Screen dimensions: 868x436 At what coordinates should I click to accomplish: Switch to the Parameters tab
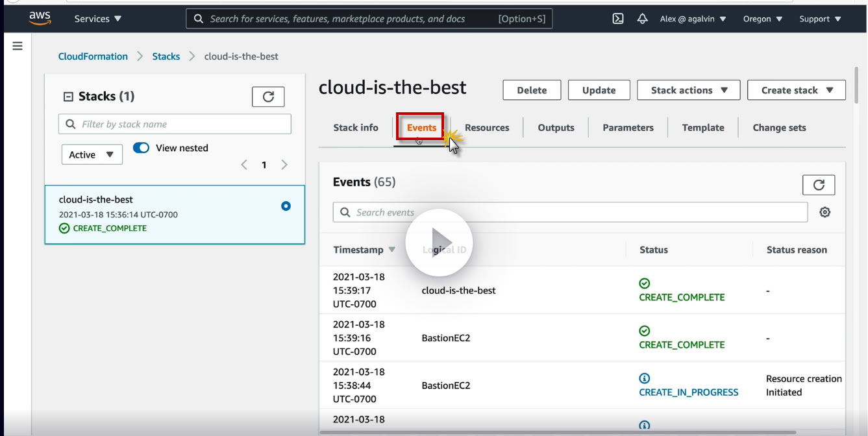click(x=628, y=128)
